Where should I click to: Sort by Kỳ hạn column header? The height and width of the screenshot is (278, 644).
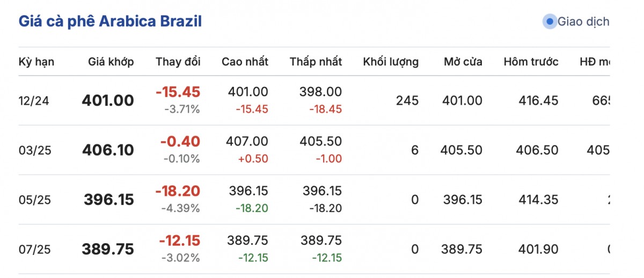[x=36, y=62]
